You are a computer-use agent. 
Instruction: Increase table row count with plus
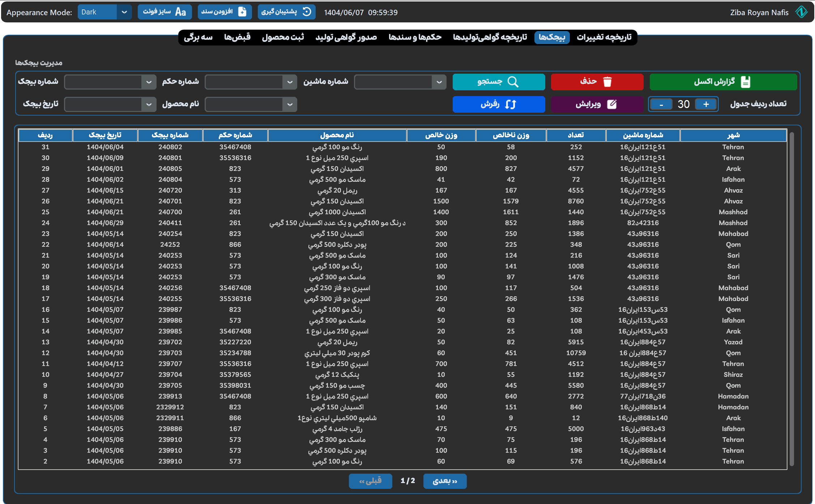[706, 104]
